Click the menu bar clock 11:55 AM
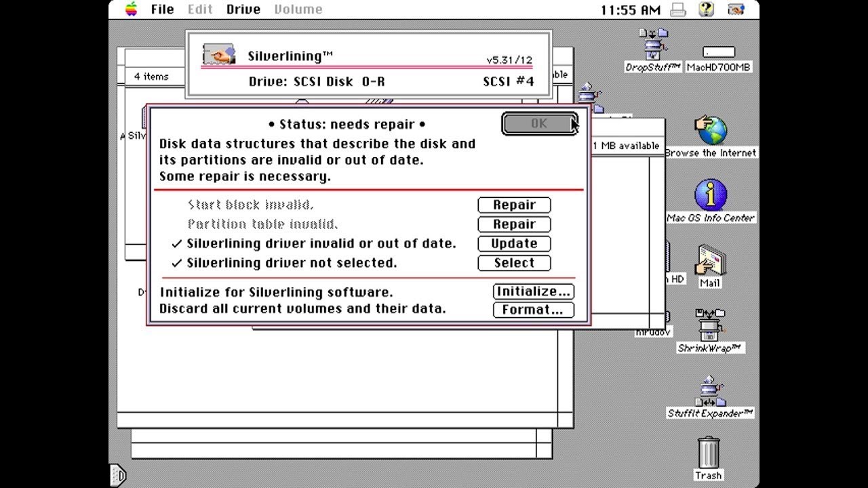The height and width of the screenshot is (488, 868). point(630,9)
